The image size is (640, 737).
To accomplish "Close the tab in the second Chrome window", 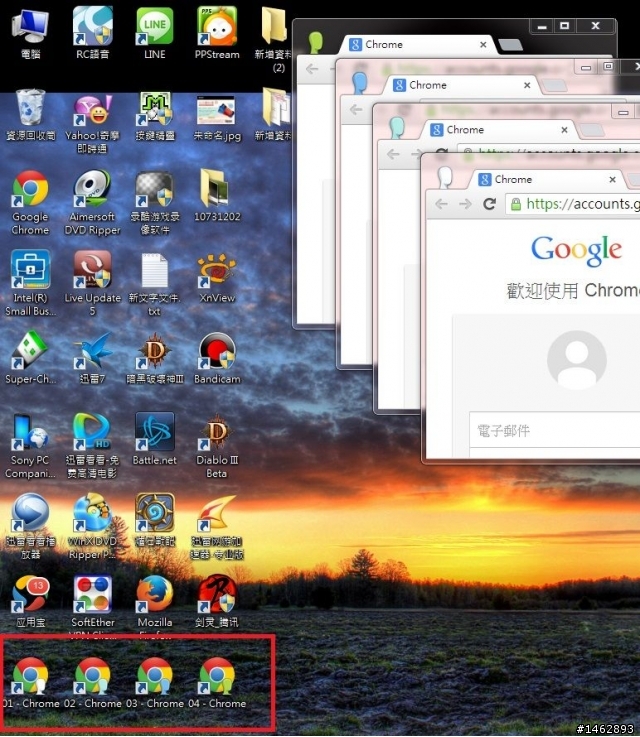I will [x=527, y=86].
